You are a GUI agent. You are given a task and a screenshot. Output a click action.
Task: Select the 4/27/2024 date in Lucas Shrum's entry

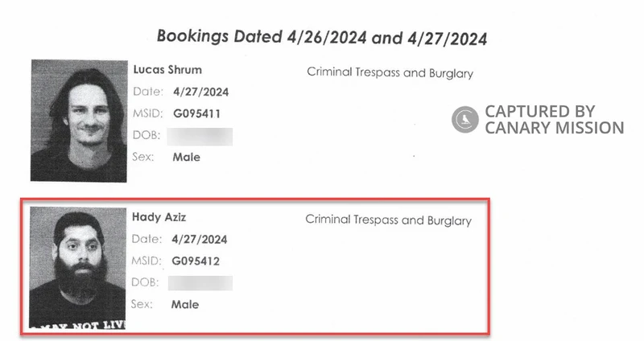pyautogui.click(x=200, y=92)
